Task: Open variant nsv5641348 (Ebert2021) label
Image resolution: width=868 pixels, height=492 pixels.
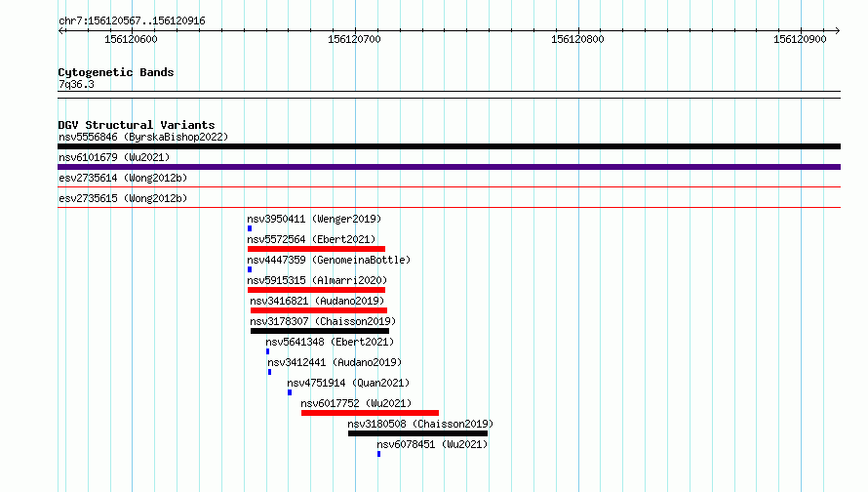Action: pos(330,342)
